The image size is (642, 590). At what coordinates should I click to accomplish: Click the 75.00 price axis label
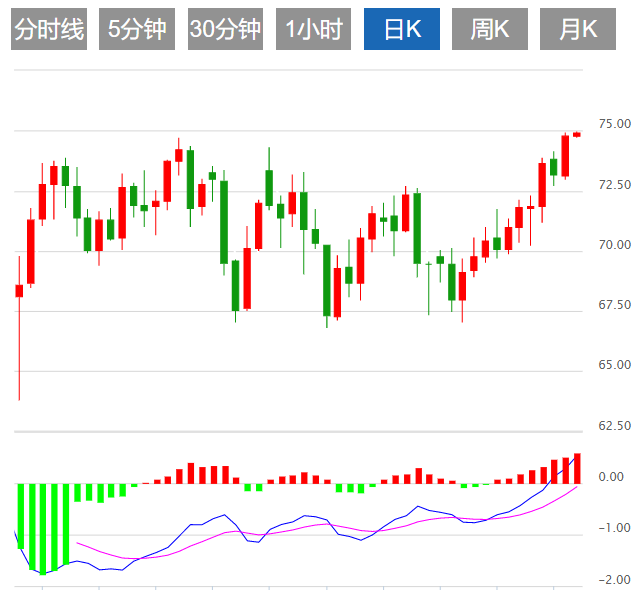[x=614, y=124]
